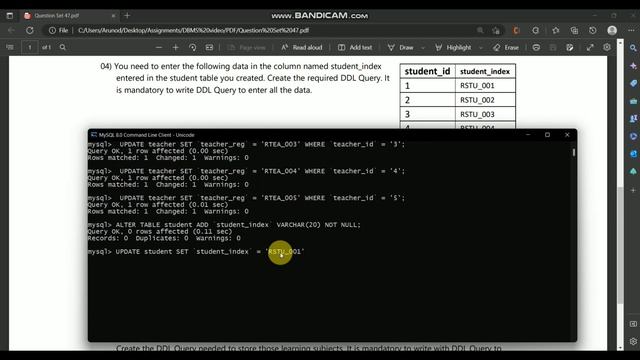Viewport: 640px width, 360px height.
Task: Click question 04 text in the PDF
Action: click(x=245, y=78)
